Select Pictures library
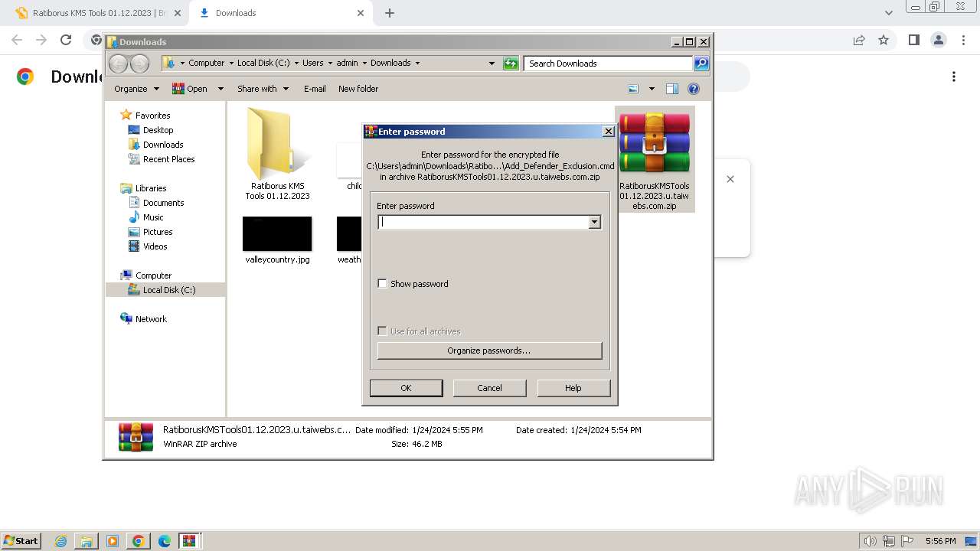980x551 pixels. click(x=158, y=232)
